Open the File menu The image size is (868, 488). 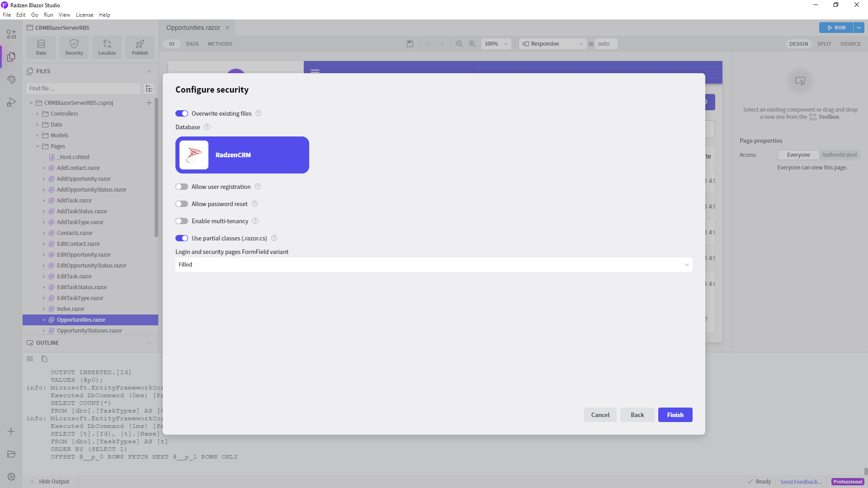(7, 15)
